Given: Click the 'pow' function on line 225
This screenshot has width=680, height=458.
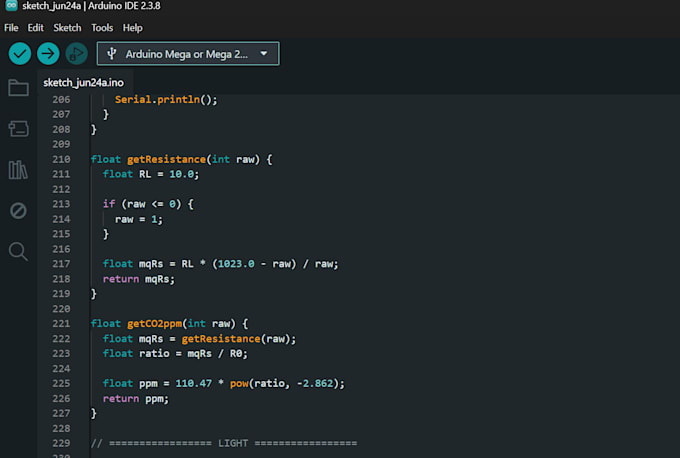Looking at the screenshot, I should (239, 383).
